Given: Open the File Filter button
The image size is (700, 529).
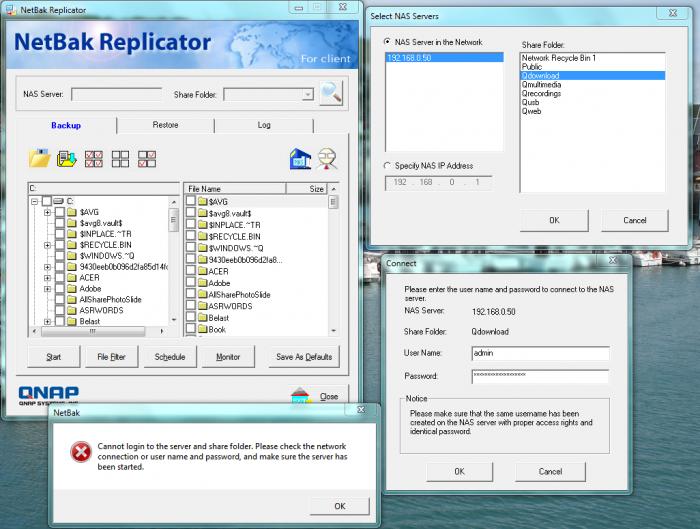Looking at the screenshot, I should 111,357.
